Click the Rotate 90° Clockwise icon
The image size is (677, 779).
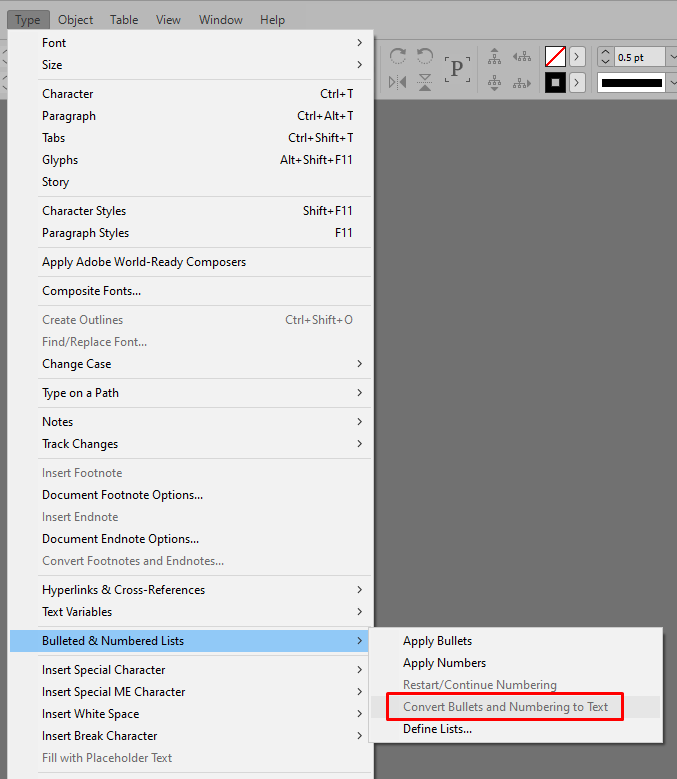pos(397,56)
